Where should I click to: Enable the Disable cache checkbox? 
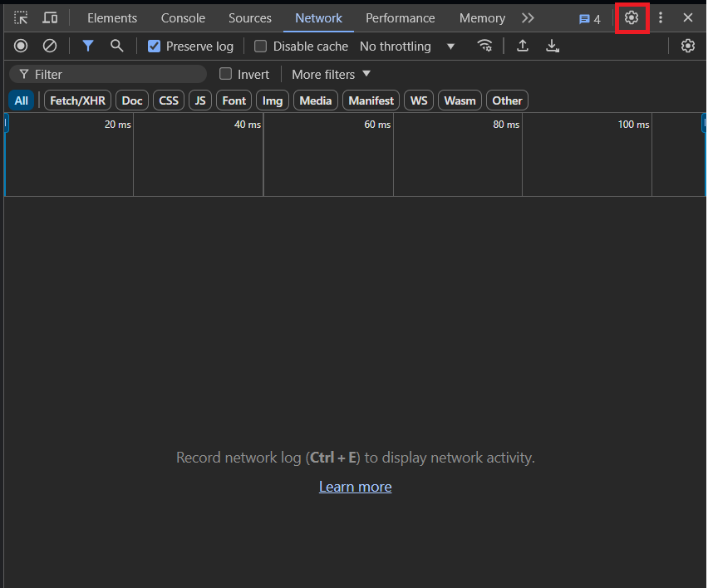point(260,46)
